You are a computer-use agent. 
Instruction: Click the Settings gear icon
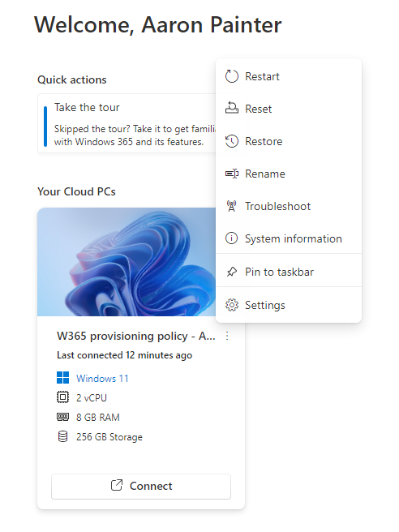point(232,305)
